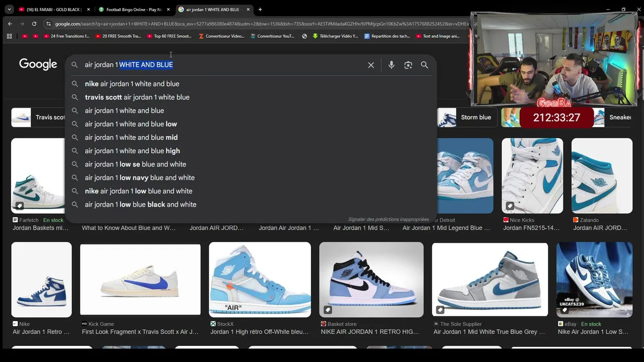Viewport: 644px width, 362px height.
Task: Open Convertisseur YouT... bookmark
Action: point(273,36)
